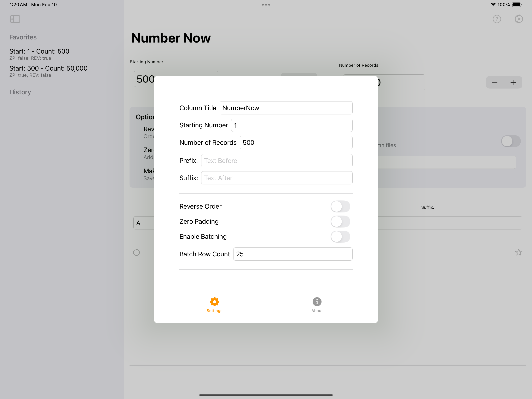
Task: Focus the background Suffix input field
Action: tap(450, 223)
